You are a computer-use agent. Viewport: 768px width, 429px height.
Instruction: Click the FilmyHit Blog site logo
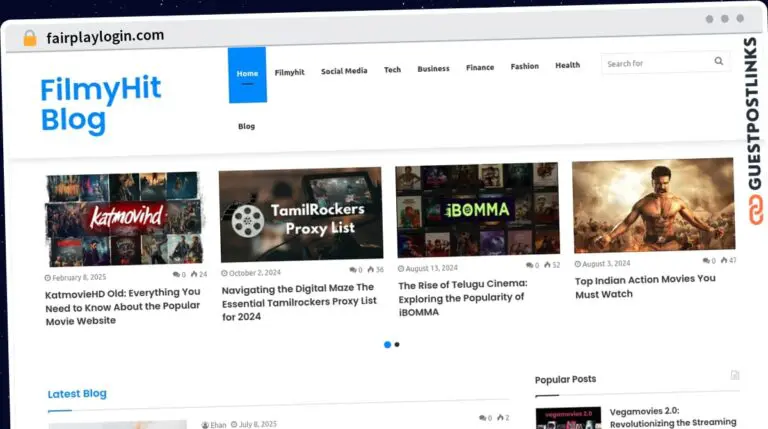click(100, 105)
